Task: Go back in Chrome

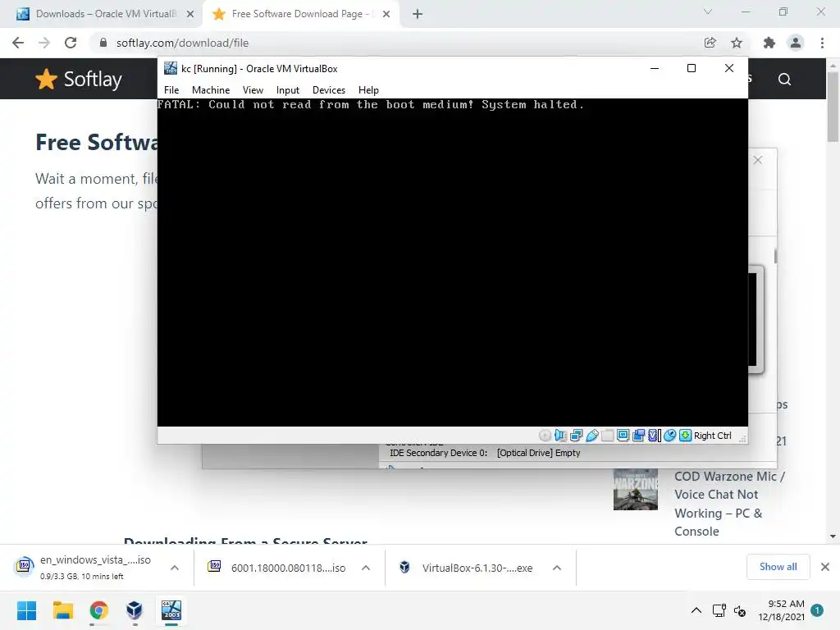Action: [x=18, y=43]
